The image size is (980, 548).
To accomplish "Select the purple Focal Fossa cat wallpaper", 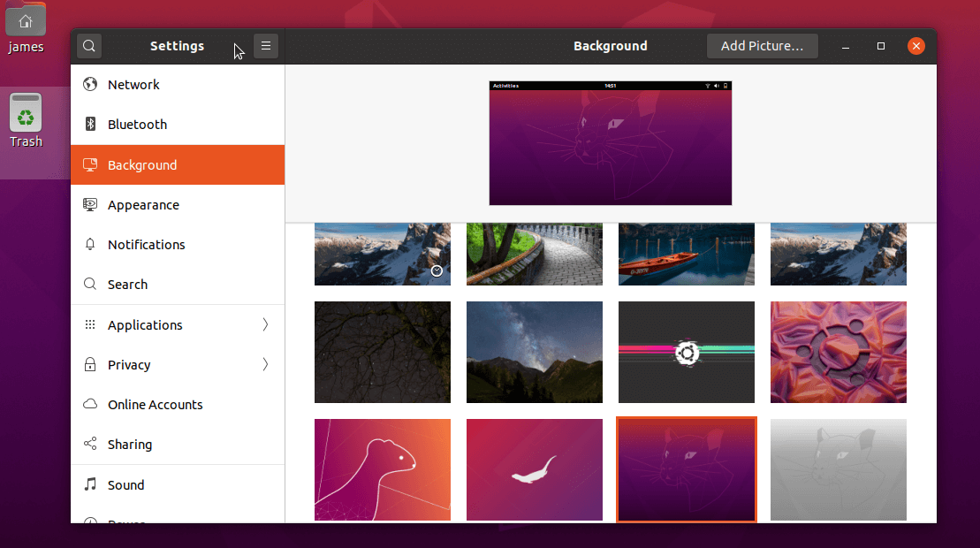I will pyautogui.click(x=687, y=469).
